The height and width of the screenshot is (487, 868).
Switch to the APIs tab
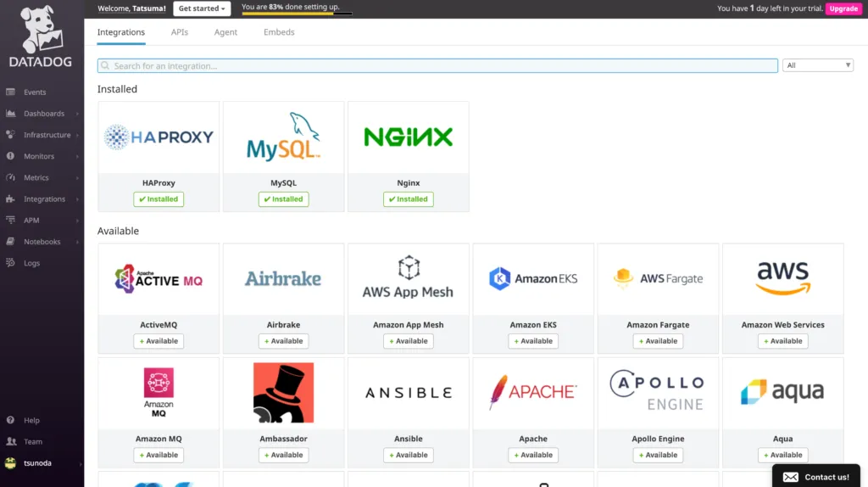[180, 32]
